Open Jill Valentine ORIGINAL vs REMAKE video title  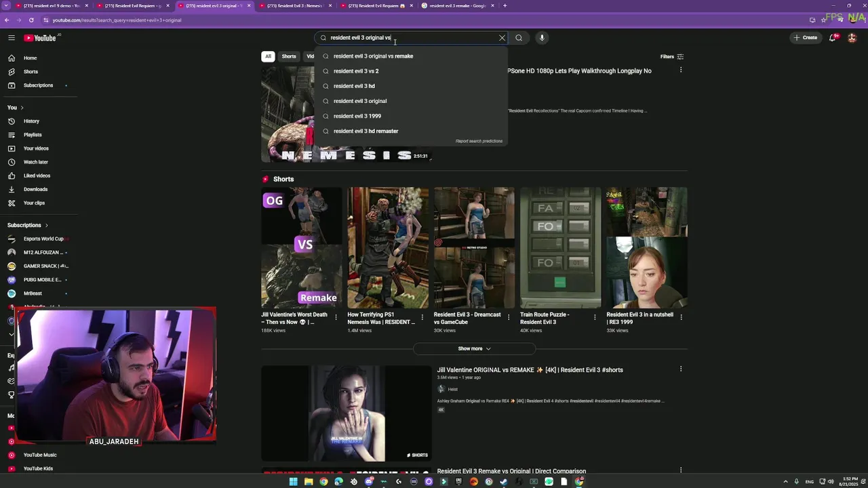click(x=530, y=370)
